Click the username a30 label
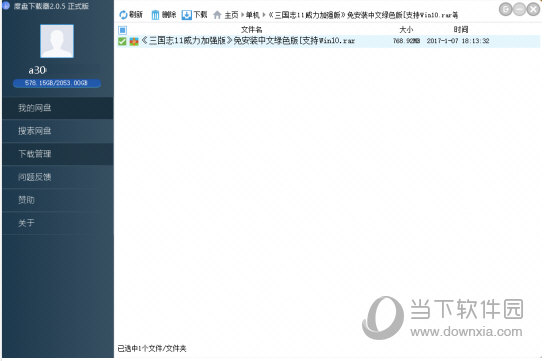Viewport: 547px width, 361px height. pos(37,70)
